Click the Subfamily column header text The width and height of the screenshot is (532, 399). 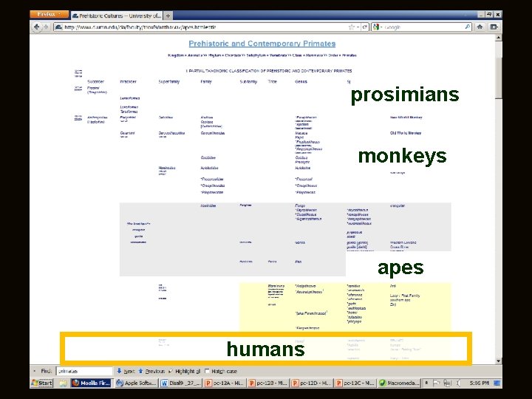(248, 81)
